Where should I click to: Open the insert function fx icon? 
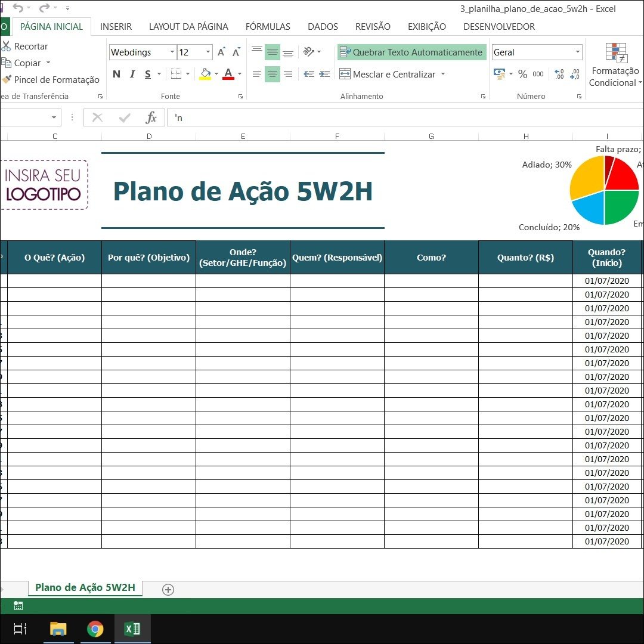151,117
